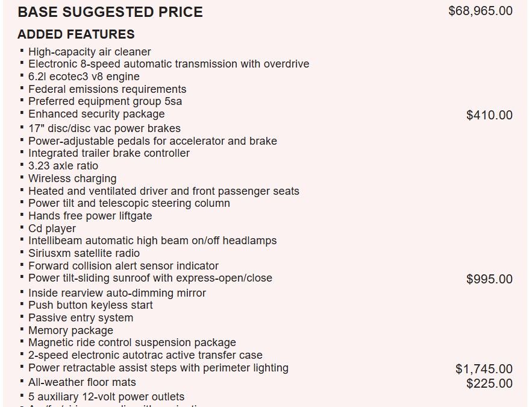
Task: Select the $225.00 floor mats price
Action: point(489,383)
